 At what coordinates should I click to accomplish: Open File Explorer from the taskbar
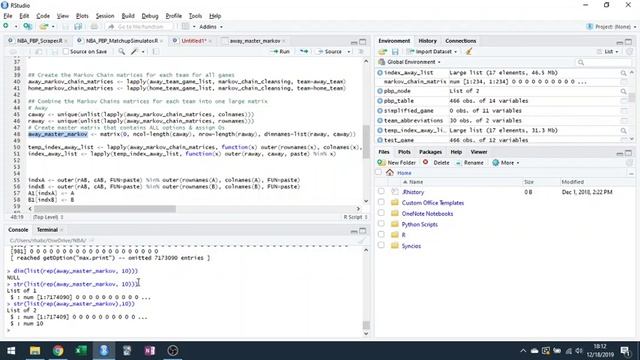(35, 351)
